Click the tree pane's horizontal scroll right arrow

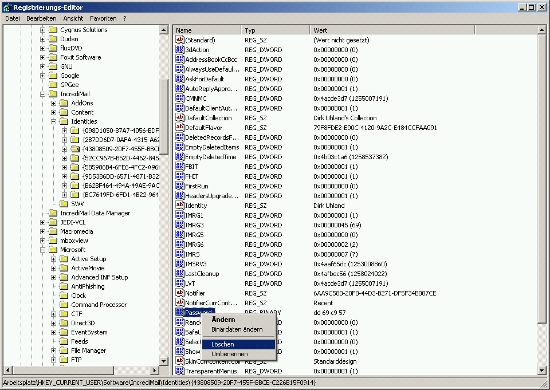154,370
